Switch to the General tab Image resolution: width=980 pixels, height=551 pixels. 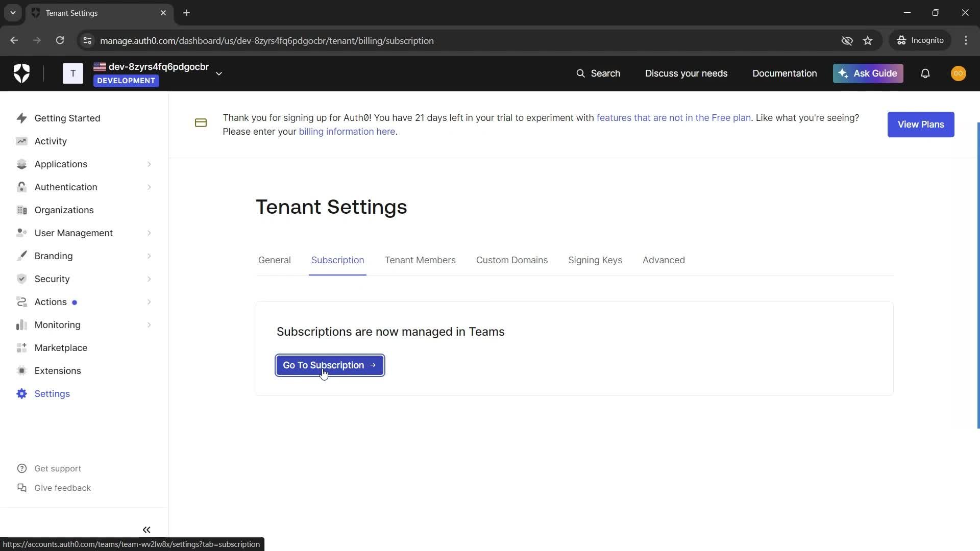point(274,260)
